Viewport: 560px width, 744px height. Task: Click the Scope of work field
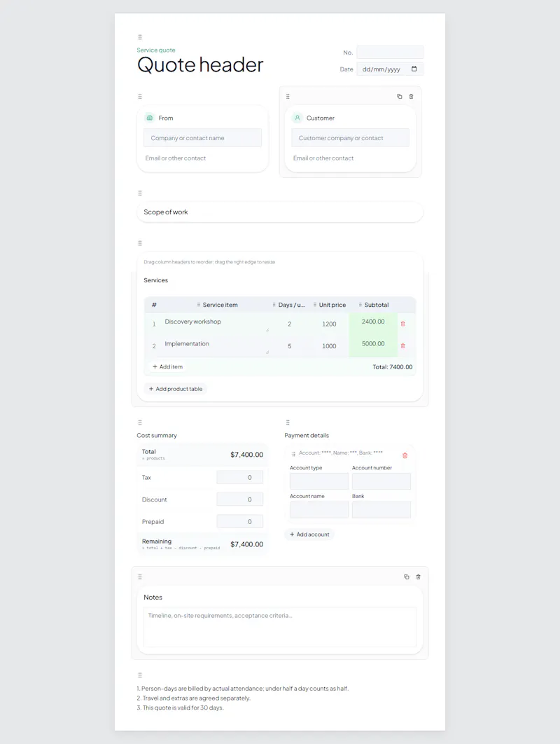tap(280, 212)
